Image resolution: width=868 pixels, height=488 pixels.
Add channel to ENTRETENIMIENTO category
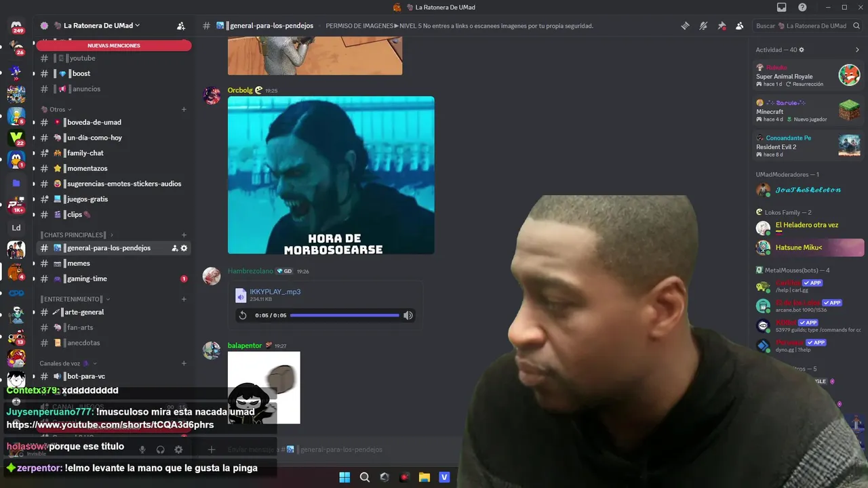click(x=184, y=299)
